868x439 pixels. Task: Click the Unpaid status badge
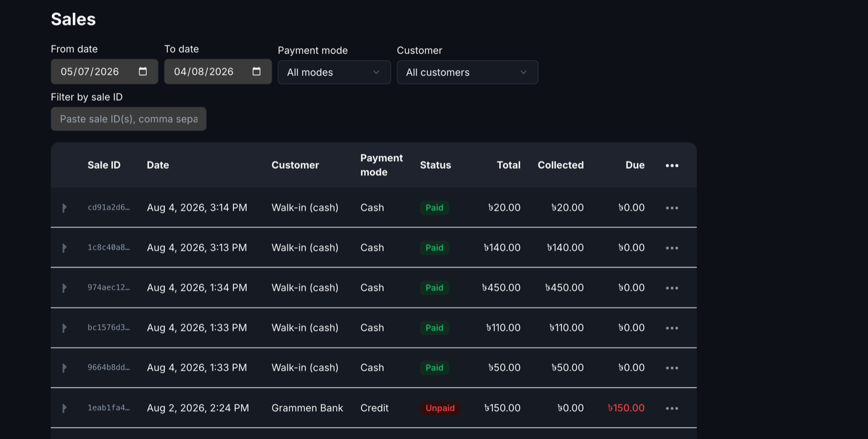tap(440, 408)
